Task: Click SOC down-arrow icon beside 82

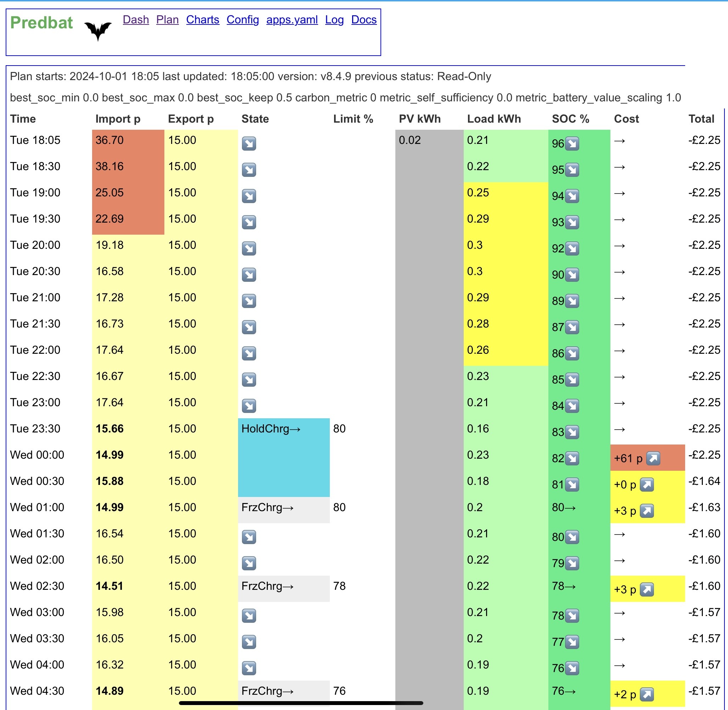Action: [x=572, y=458]
